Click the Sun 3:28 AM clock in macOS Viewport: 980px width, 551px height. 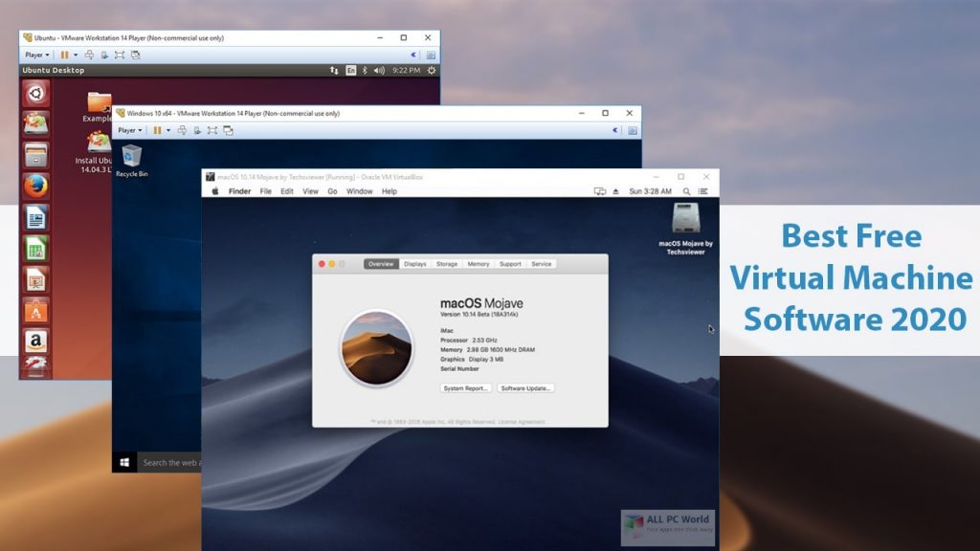(650, 191)
